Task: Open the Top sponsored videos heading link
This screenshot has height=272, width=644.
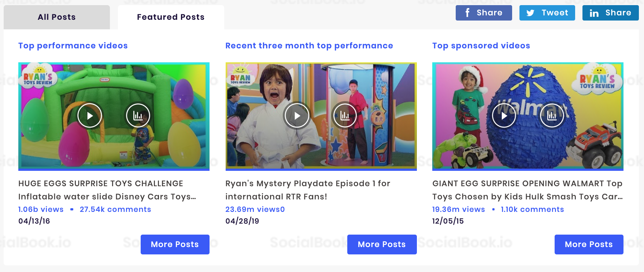Action: [481, 46]
